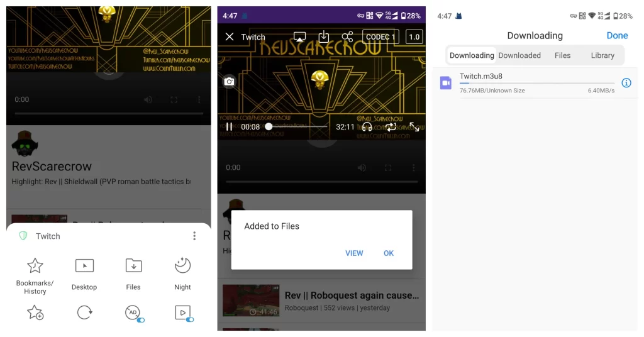Tap Wi-Fi icon in right status bar

(x=592, y=16)
